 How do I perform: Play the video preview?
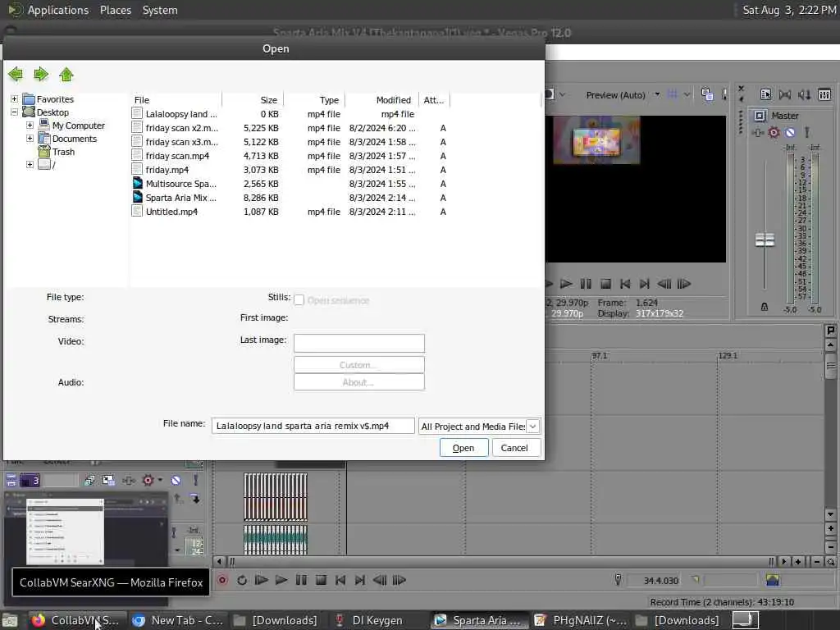pyautogui.click(x=566, y=284)
